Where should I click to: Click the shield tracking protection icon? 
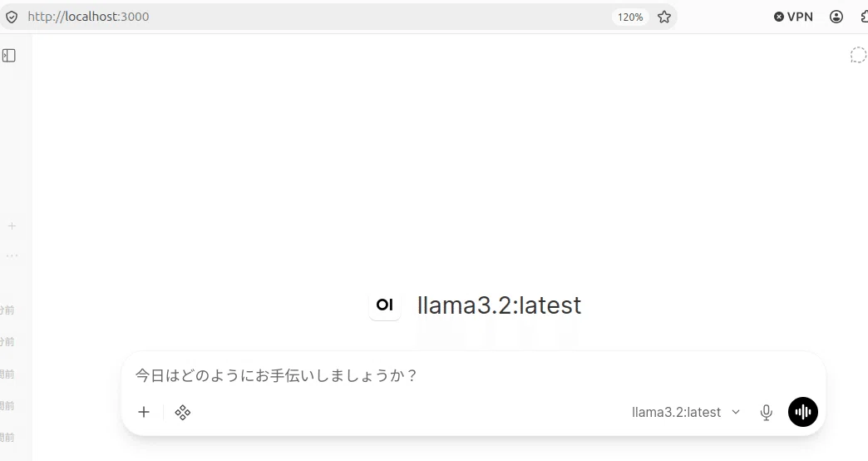tap(12, 17)
